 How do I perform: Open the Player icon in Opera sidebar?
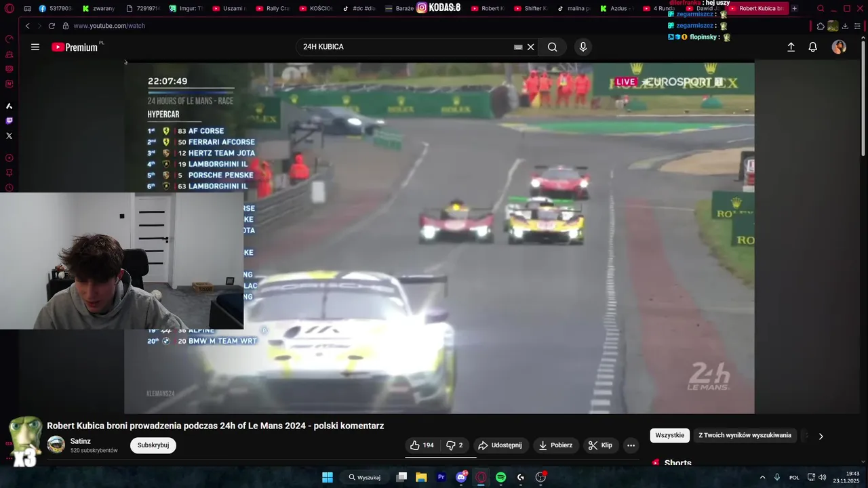tap(9, 158)
